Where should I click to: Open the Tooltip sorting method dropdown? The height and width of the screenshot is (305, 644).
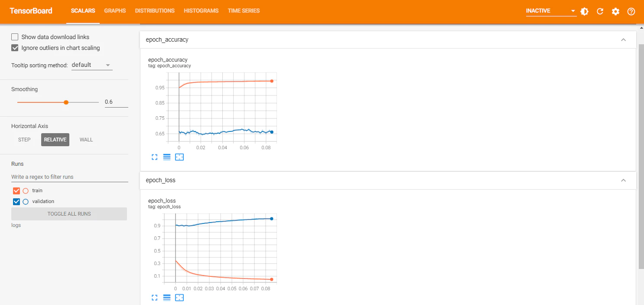92,65
